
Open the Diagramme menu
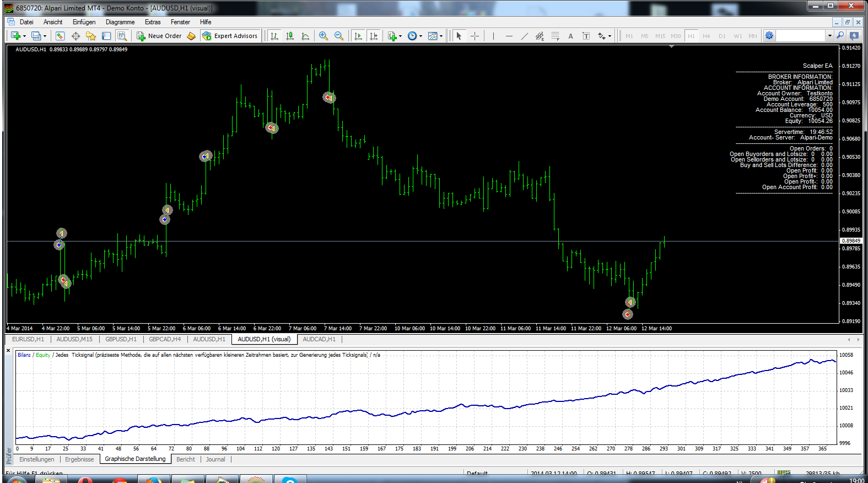pos(120,22)
